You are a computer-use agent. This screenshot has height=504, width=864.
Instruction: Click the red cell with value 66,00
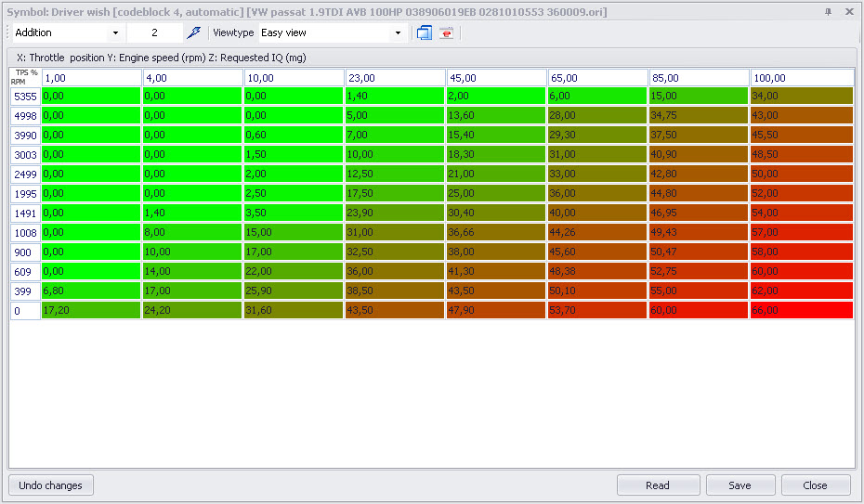tap(801, 311)
